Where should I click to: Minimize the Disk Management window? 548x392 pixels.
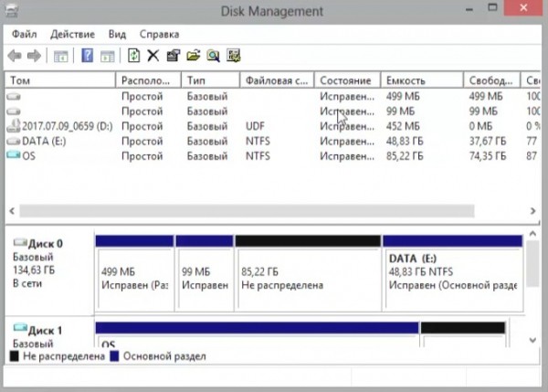469,9
